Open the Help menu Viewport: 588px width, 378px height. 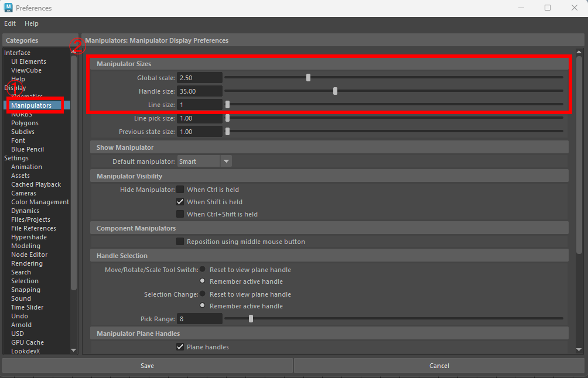pos(32,23)
